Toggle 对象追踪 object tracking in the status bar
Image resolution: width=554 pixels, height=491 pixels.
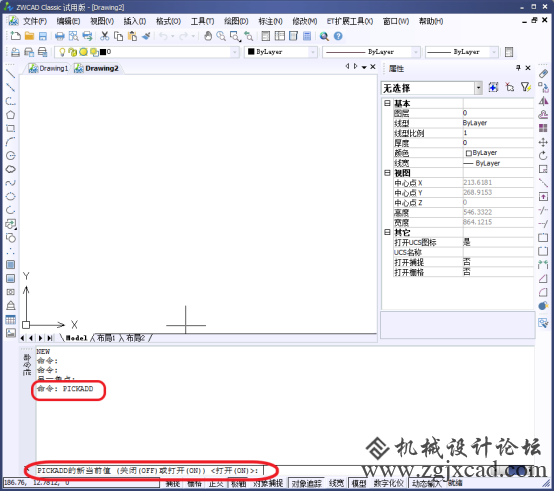click(x=307, y=483)
